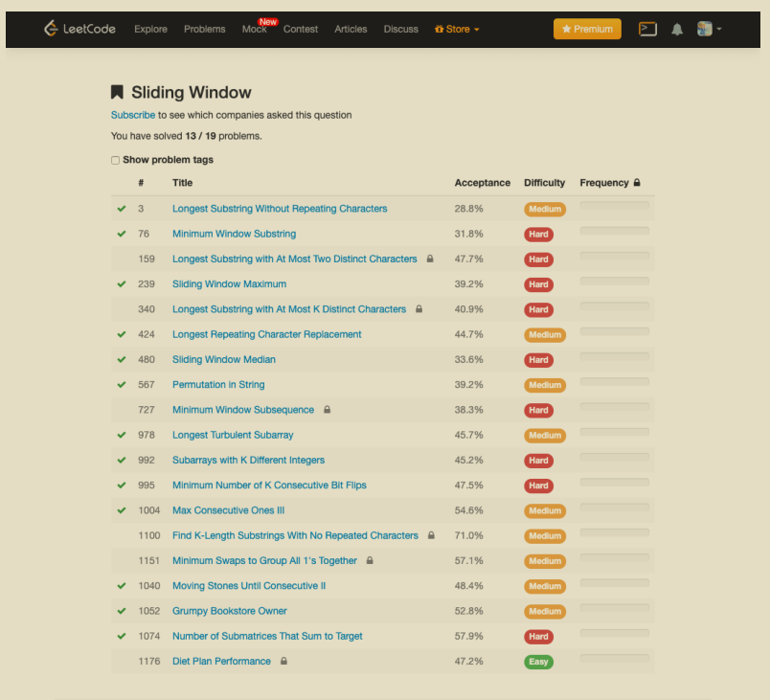Click lock icon beside Diet Plan Performance
Image resolution: width=770 pixels, height=700 pixels.
pyautogui.click(x=283, y=661)
